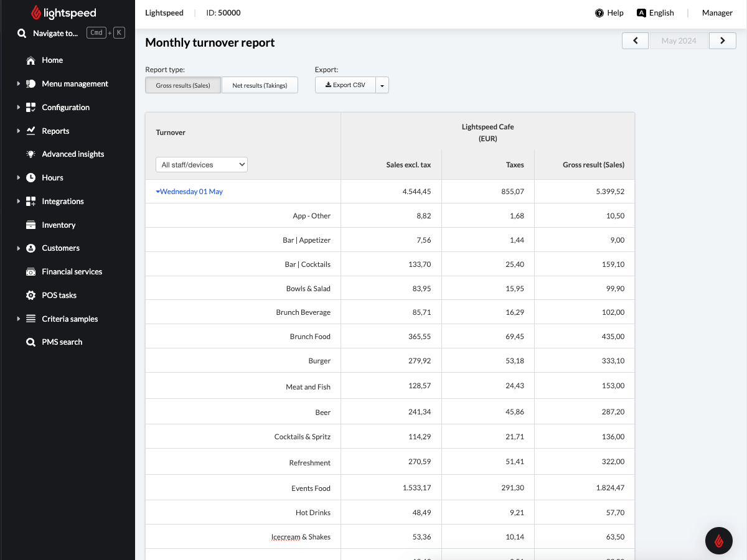
Task: Click the Bar | Cocktails row label
Action: (x=308, y=264)
